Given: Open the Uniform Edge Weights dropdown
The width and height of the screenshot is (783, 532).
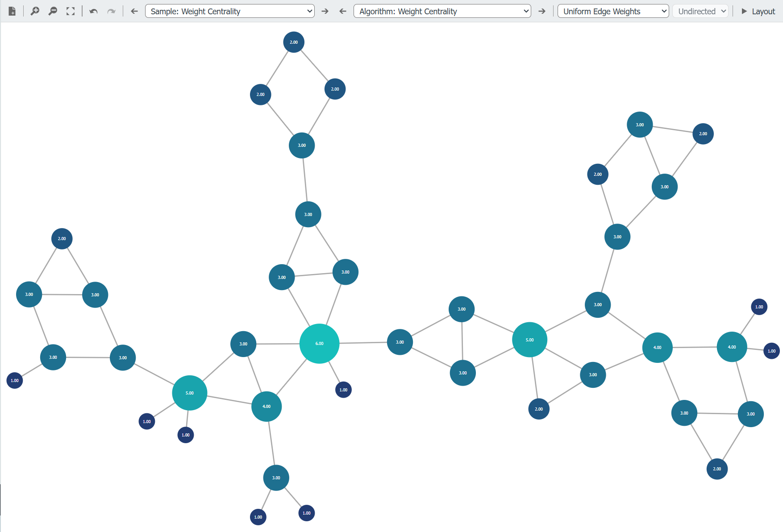Looking at the screenshot, I should point(612,11).
